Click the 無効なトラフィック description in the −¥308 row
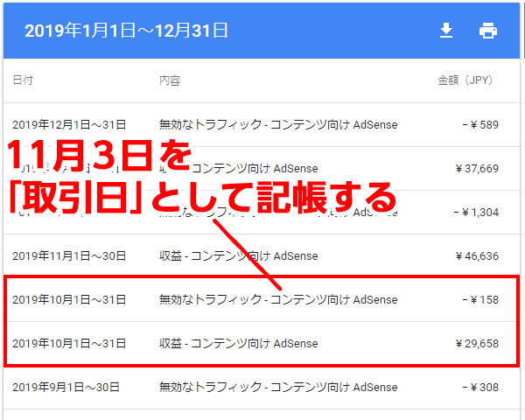Screen dimensions: 525x420 click(x=278, y=387)
